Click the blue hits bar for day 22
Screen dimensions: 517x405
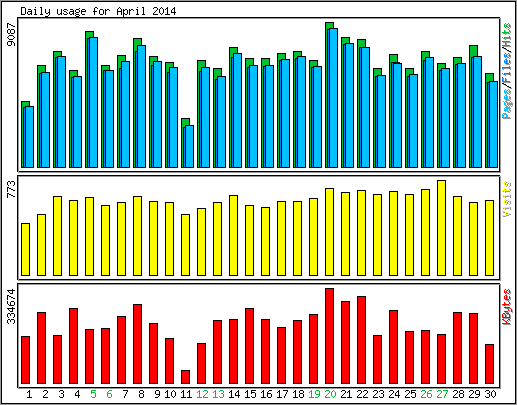(x=365, y=107)
